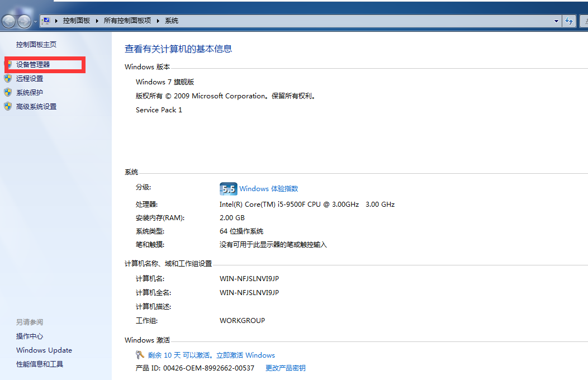588x380 pixels.
Task: Click the computer icon in address bar
Action: (x=47, y=21)
